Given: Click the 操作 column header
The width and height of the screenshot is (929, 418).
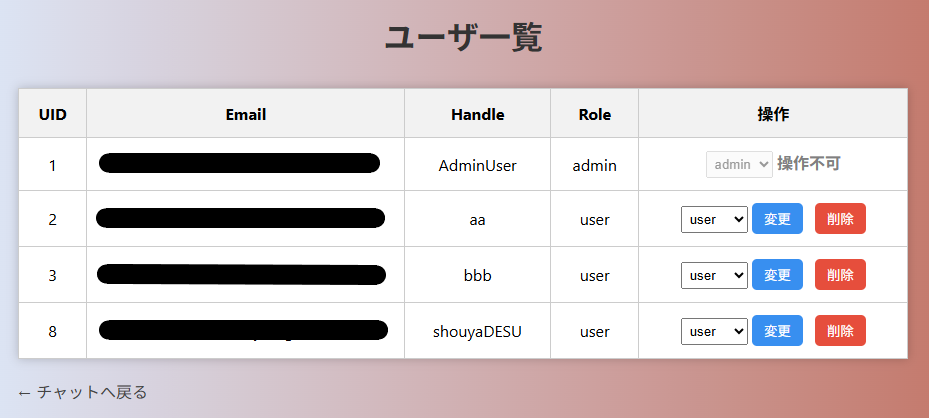Looking at the screenshot, I should (773, 114).
